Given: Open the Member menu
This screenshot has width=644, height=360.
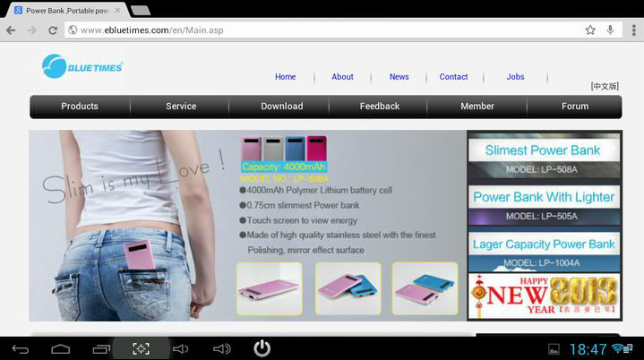Looking at the screenshot, I should coord(477,107).
